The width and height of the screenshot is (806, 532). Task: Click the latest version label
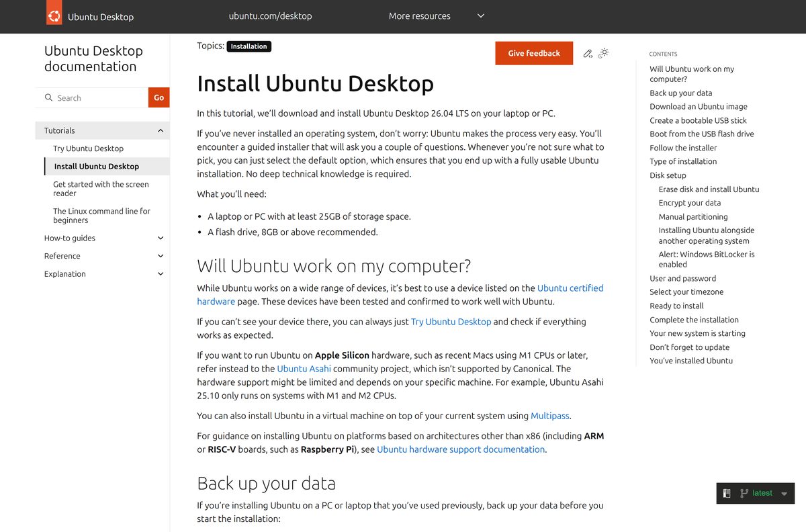click(762, 493)
